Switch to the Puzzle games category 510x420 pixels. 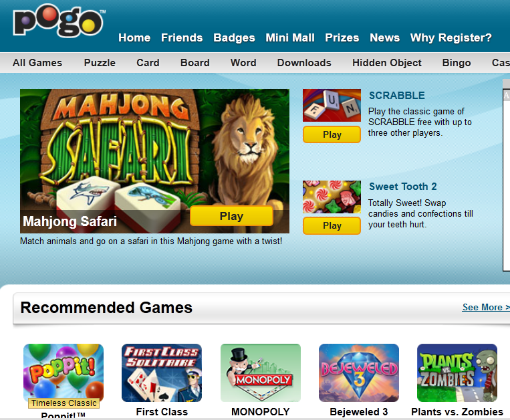(x=100, y=62)
